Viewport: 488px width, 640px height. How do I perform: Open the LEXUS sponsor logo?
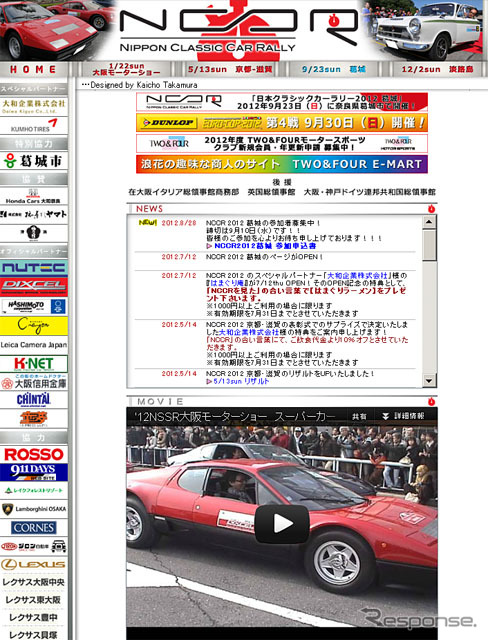click(34, 564)
